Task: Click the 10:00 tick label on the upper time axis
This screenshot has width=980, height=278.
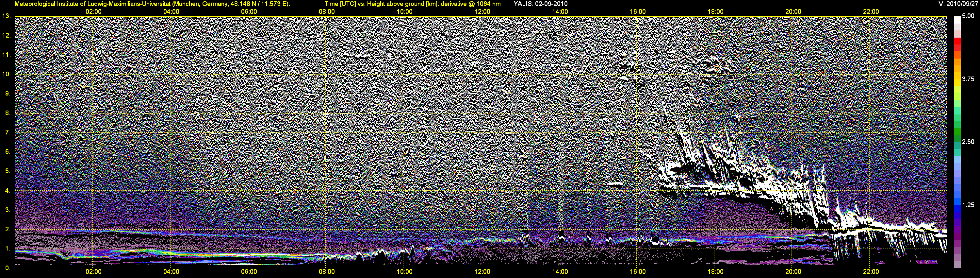Action: [x=404, y=12]
